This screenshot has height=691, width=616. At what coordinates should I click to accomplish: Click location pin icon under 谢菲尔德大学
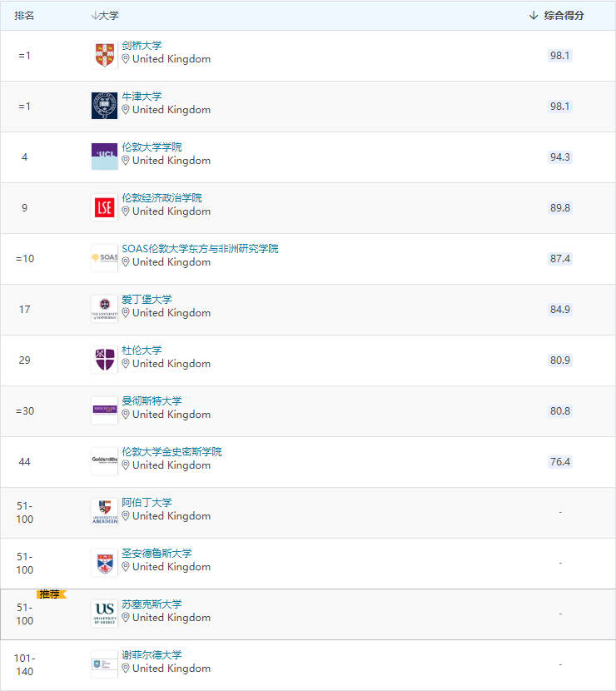click(x=126, y=668)
